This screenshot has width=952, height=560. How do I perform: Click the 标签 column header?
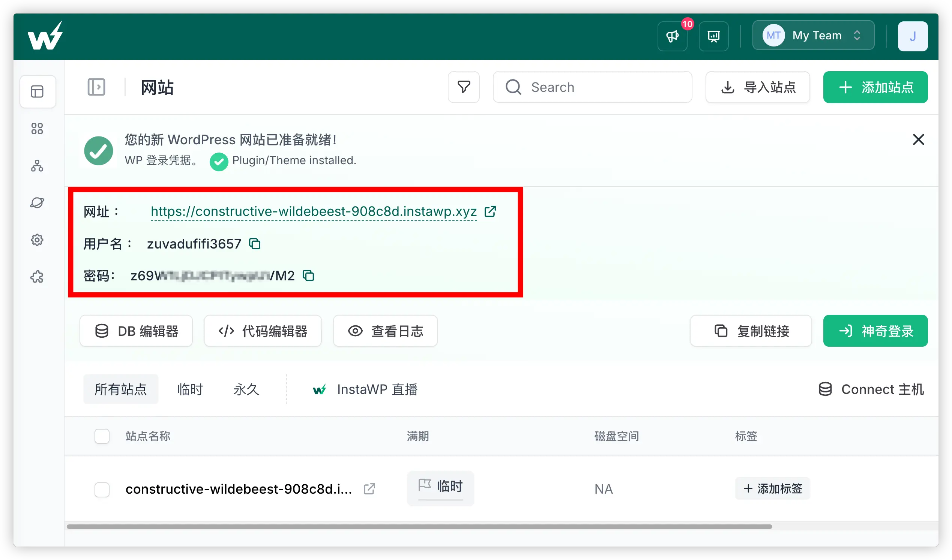click(746, 436)
